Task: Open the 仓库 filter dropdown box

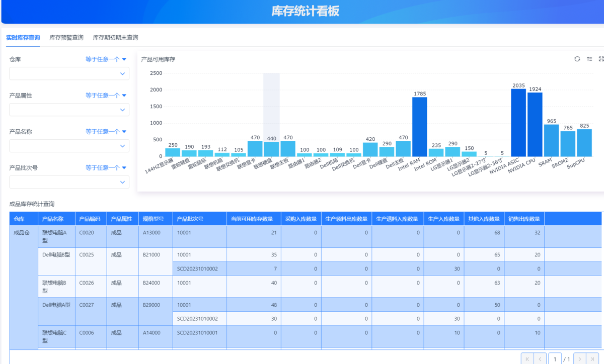Action: point(69,74)
